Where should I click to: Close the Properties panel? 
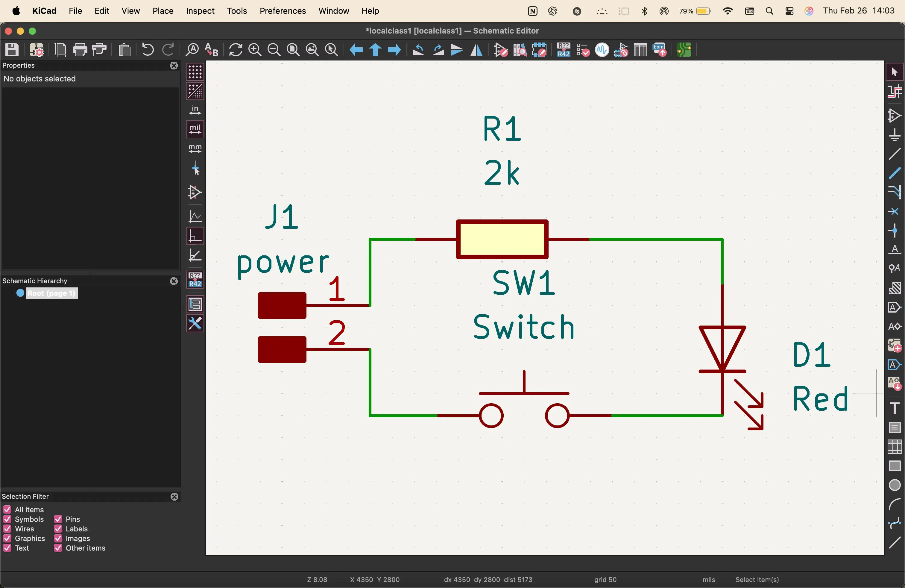(x=174, y=66)
